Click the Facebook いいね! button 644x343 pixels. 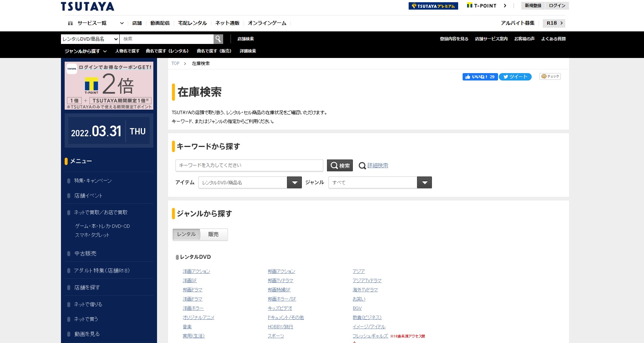click(x=480, y=77)
